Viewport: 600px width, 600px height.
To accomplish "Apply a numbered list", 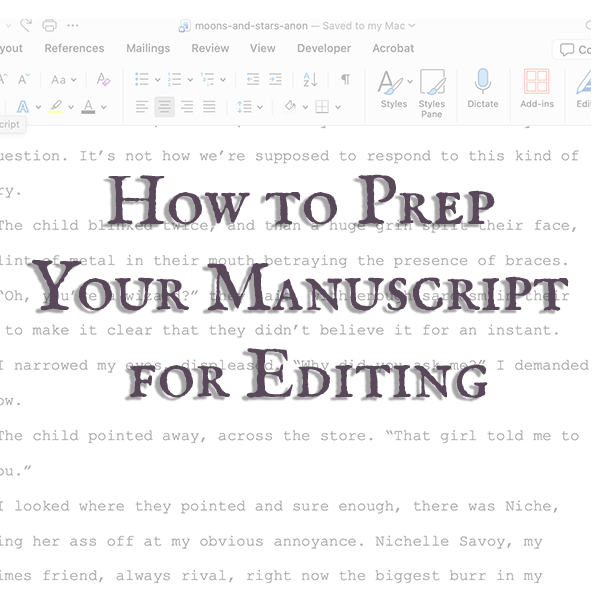I will [174, 80].
